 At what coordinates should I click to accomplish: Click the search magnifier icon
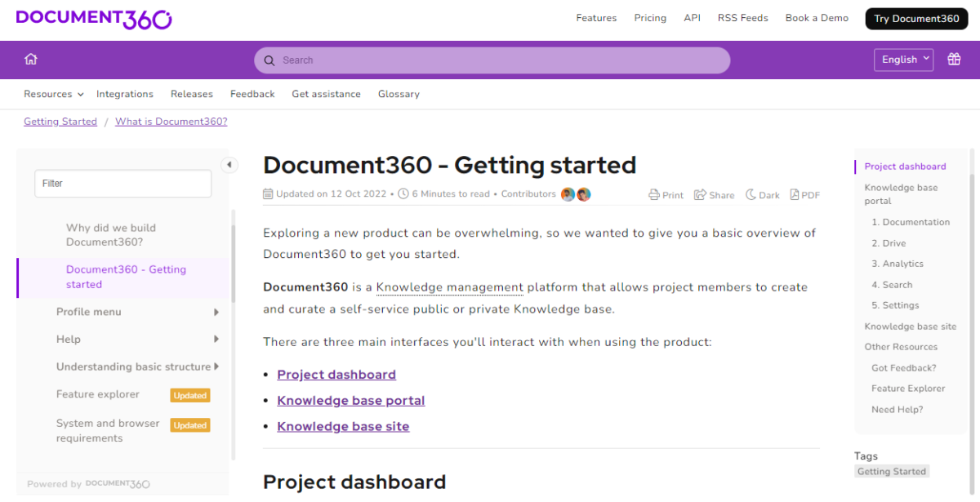(x=269, y=60)
